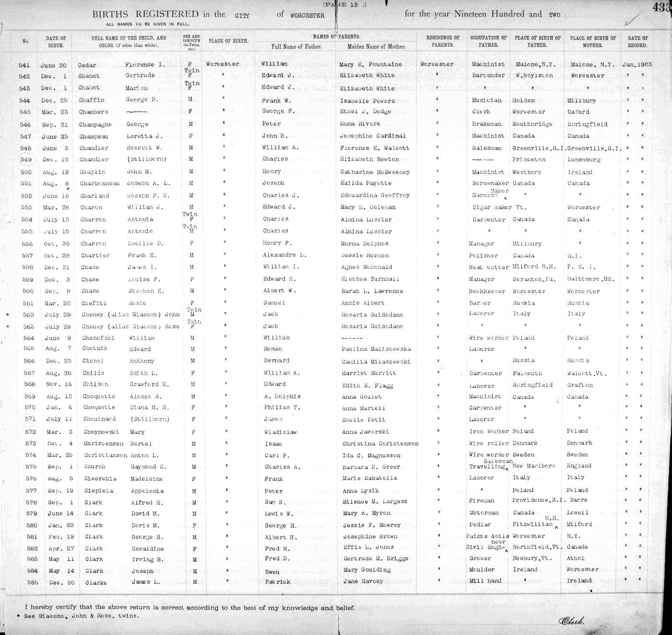Select 'Edouardina Geoffroy' maiden name
This screenshot has width=672, height=635.
(x=375, y=195)
